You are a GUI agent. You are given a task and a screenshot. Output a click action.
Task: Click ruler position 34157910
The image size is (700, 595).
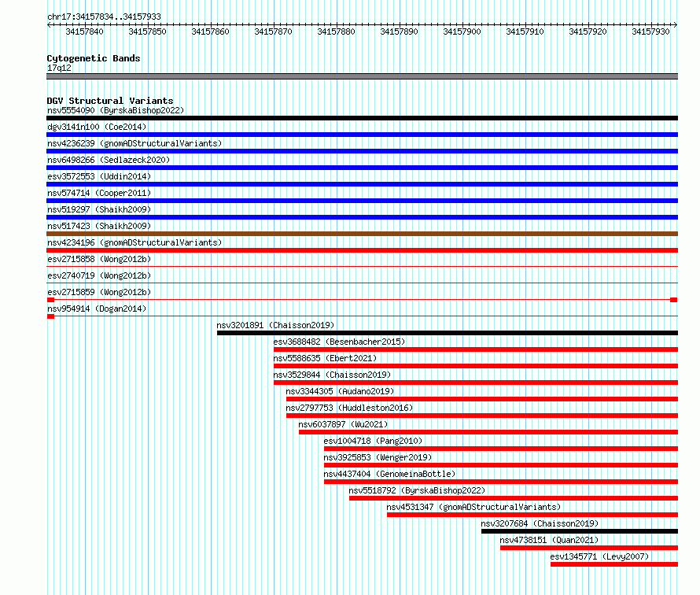pyautogui.click(x=525, y=31)
